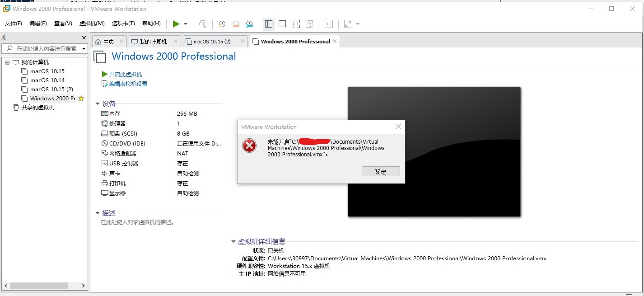This screenshot has width=644, height=296.
Task: Click the 网络适配器 device icon
Action: coord(105,153)
